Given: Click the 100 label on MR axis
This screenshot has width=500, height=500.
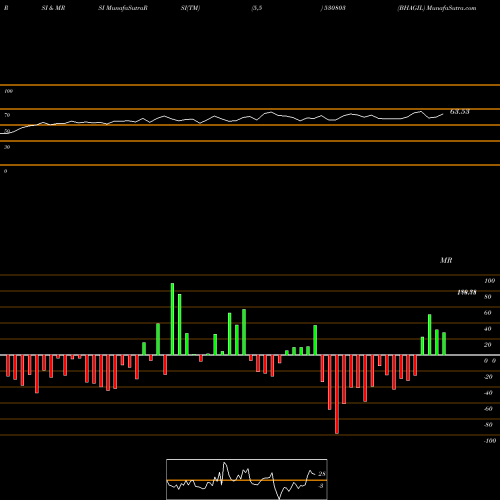Looking at the screenshot, I should pyautogui.click(x=489, y=281).
